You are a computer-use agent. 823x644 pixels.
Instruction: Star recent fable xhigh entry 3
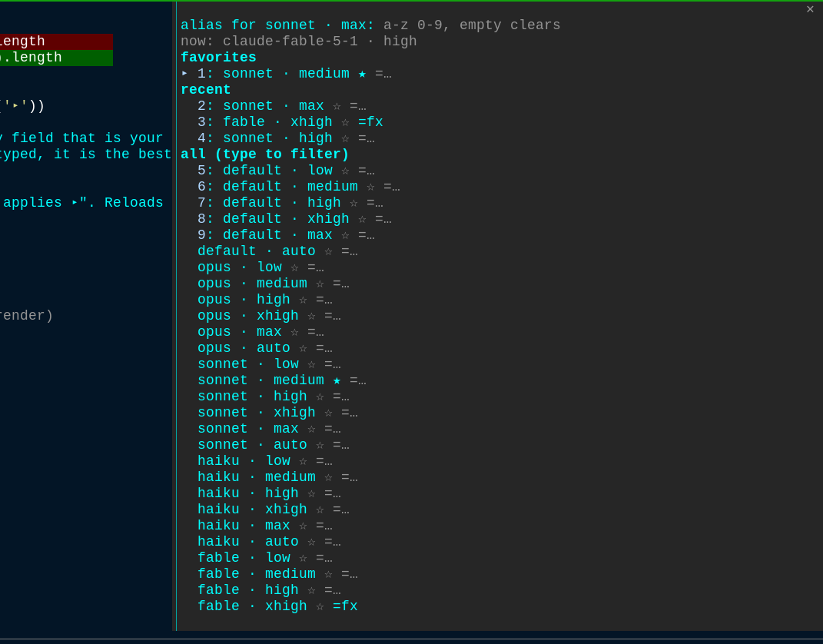pyautogui.click(x=345, y=122)
